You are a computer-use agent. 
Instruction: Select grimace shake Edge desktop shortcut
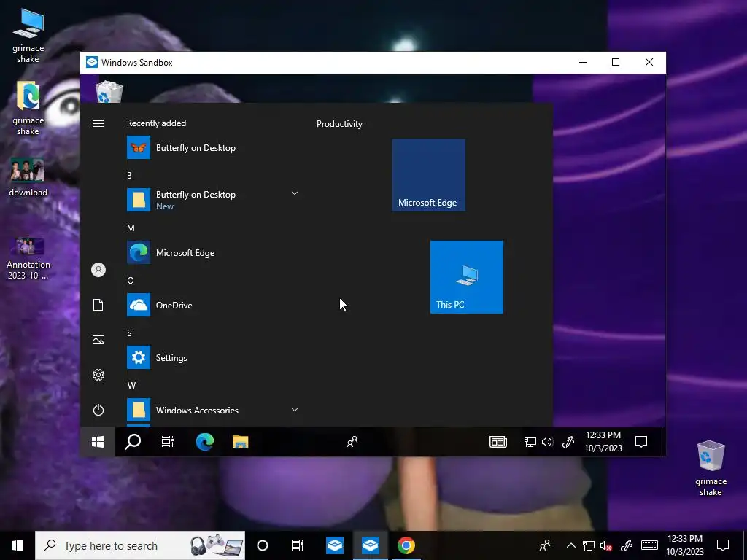pyautogui.click(x=28, y=108)
